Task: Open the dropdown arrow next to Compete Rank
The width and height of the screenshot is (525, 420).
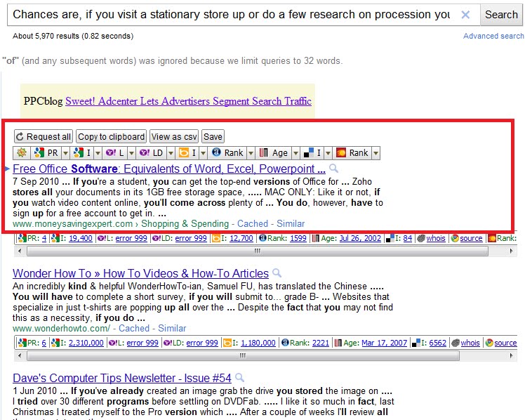Action: click(376, 153)
